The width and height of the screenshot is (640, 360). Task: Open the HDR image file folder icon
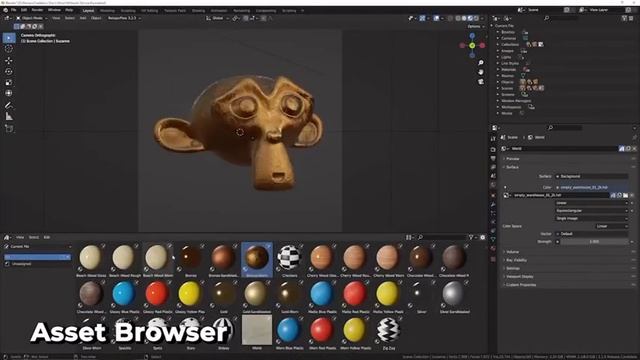[x=625, y=195]
